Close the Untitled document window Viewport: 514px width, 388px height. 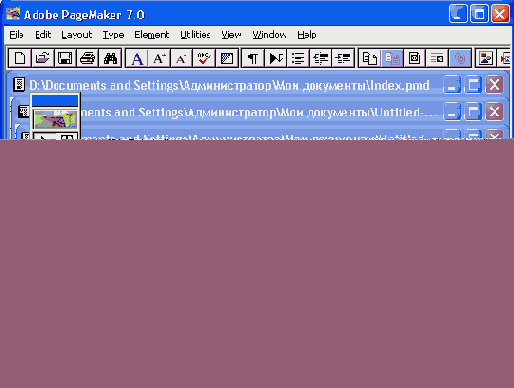(x=494, y=112)
